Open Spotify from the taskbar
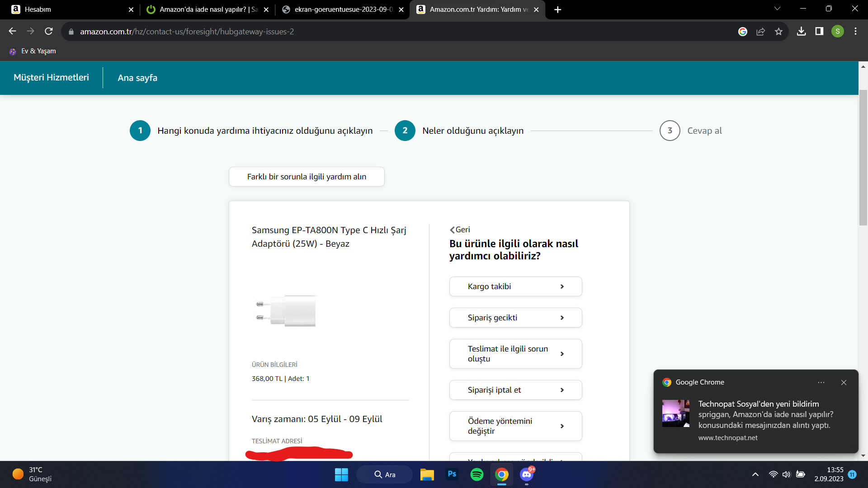868x488 pixels. pyautogui.click(x=476, y=474)
